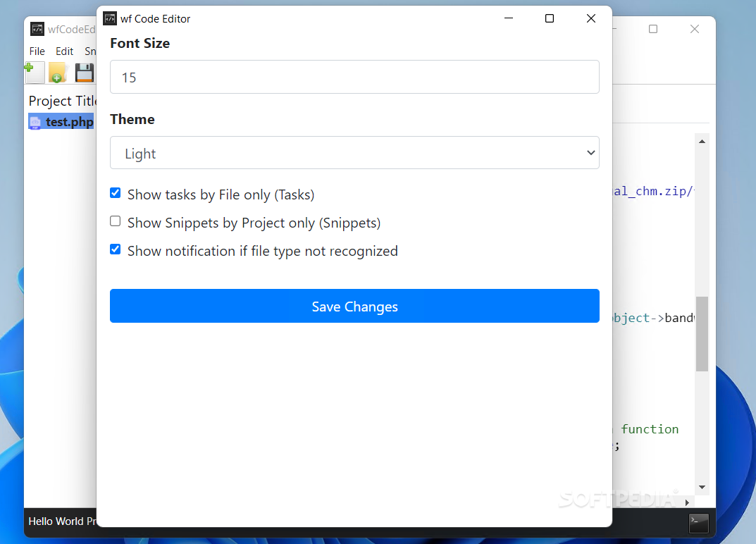This screenshot has width=756, height=544.
Task: Click the Font Size input field
Action: (354, 77)
